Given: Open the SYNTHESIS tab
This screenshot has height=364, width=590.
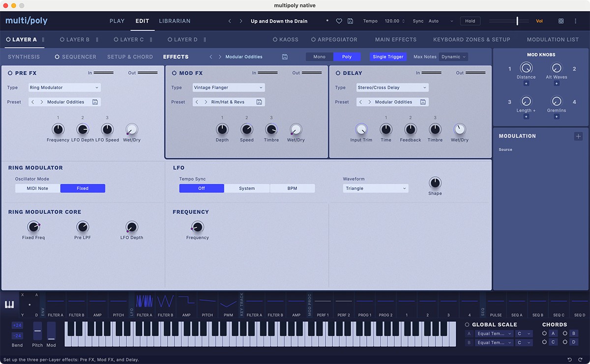Looking at the screenshot, I should point(24,57).
